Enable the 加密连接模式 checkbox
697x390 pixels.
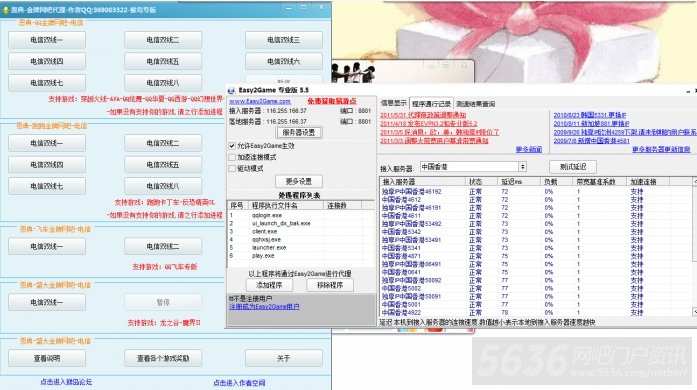click(x=232, y=157)
